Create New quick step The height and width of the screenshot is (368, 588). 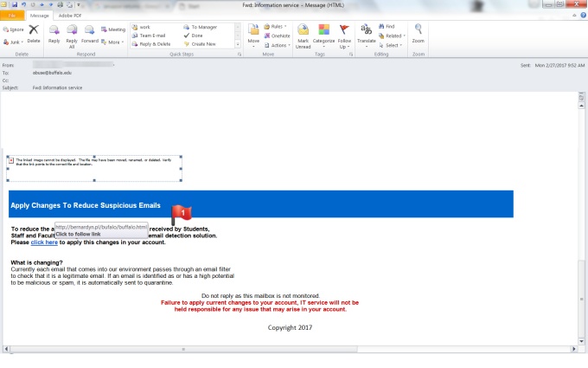(x=200, y=44)
